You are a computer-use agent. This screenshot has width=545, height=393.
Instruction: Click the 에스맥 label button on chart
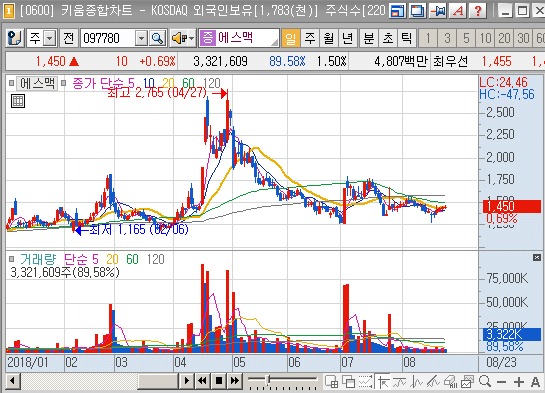[37, 83]
